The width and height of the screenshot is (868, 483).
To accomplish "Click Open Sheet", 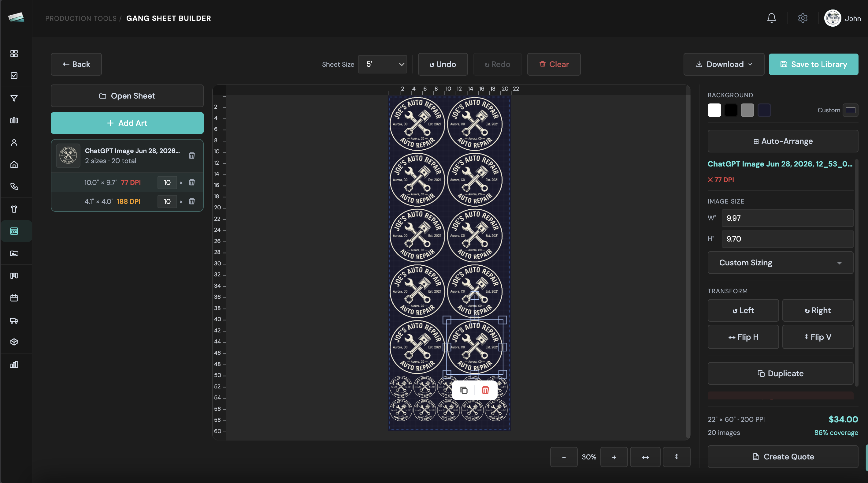I will (127, 96).
